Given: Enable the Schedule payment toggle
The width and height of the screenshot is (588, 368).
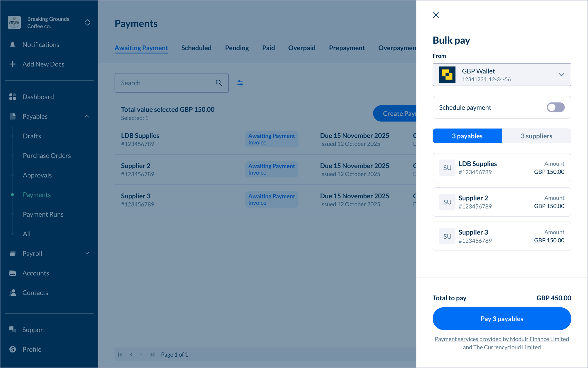Looking at the screenshot, I should (x=556, y=107).
